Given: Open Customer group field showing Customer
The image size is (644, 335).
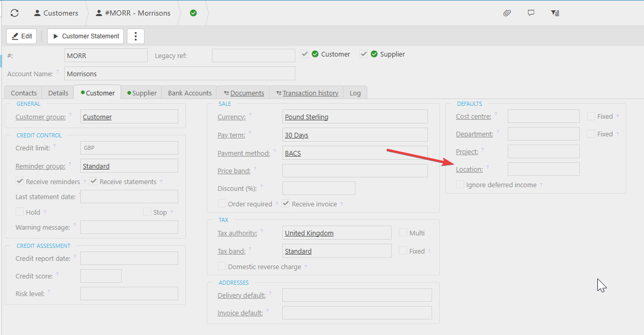Looking at the screenshot, I should tap(129, 117).
